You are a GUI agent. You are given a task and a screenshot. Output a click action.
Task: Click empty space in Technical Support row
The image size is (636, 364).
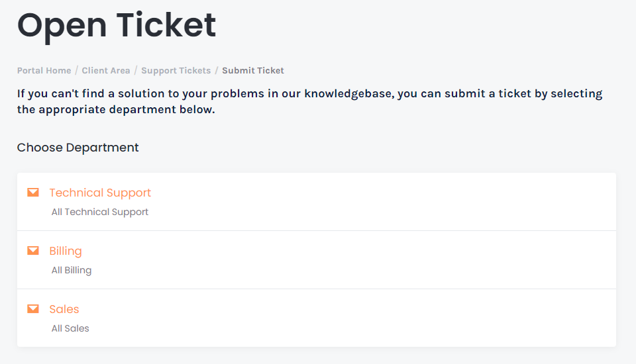[397, 202]
